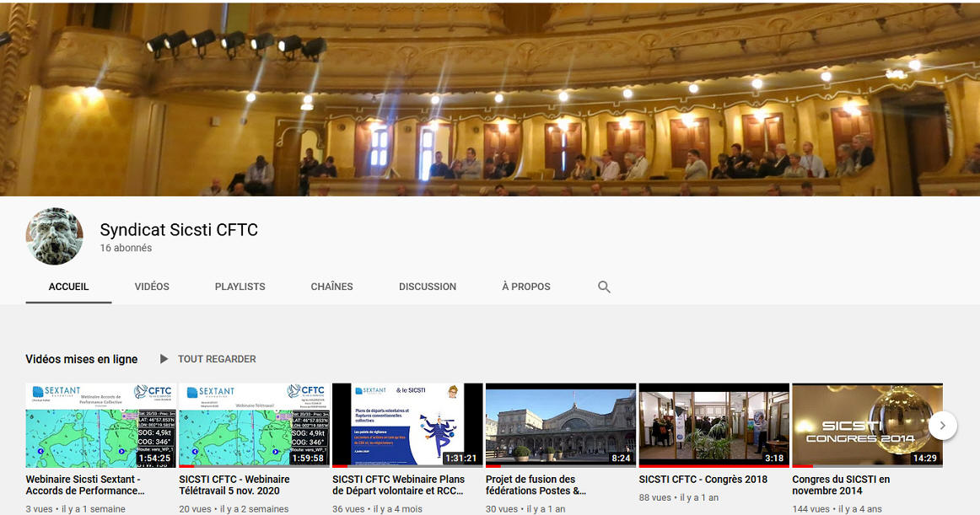Click '30 vues • il y a 1 an' text
This screenshot has height=515, width=980.
pyautogui.click(x=525, y=509)
